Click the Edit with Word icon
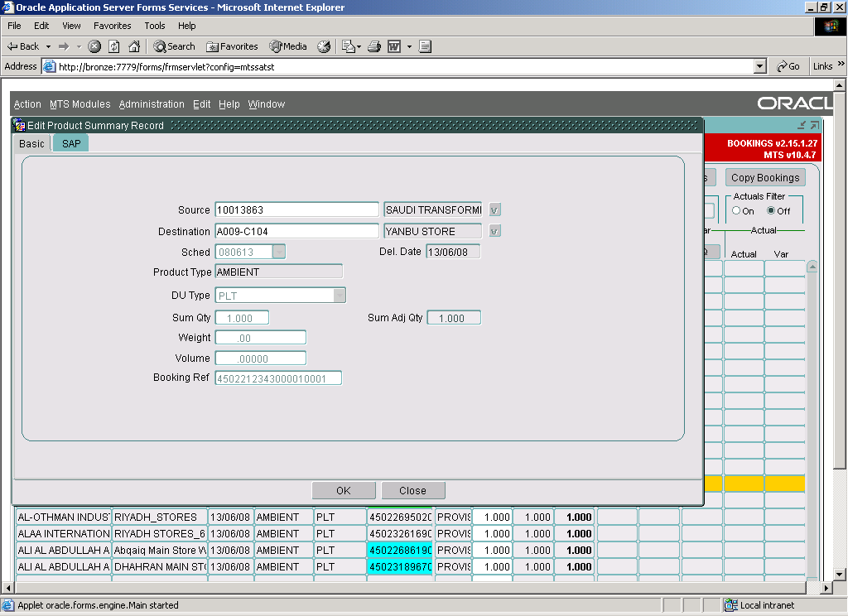This screenshot has width=848, height=616. pyautogui.click(x=394, y=46)
